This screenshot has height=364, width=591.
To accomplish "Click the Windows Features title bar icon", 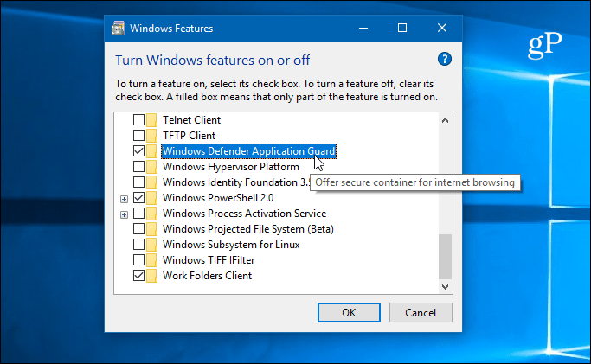I will [118, 29].
